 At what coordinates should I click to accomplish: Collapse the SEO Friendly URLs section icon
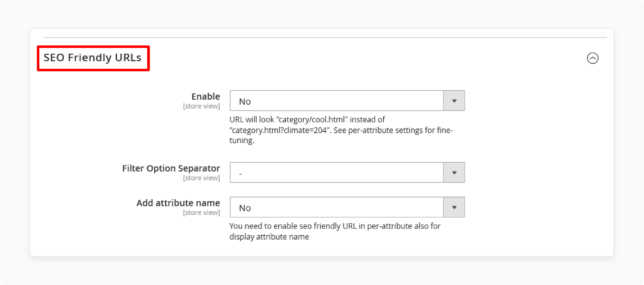click(x=592, y=58)
